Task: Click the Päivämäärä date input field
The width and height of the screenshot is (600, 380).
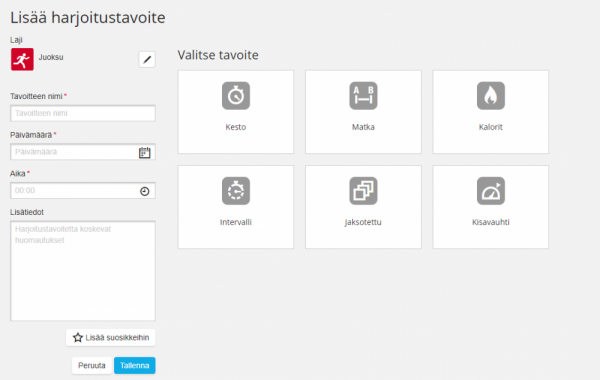Action: (x=83, y=152)
